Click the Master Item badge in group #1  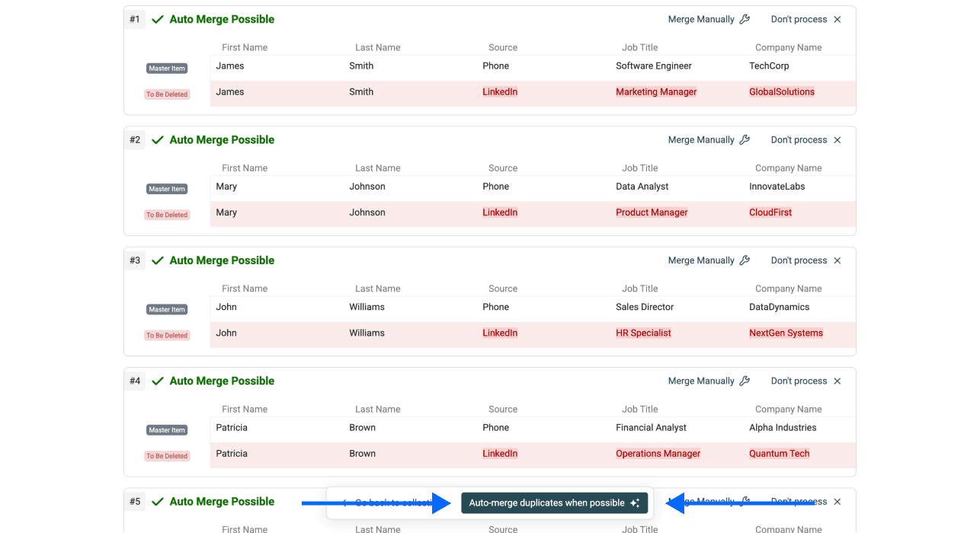pyautogui.click(x=166, y=68)
